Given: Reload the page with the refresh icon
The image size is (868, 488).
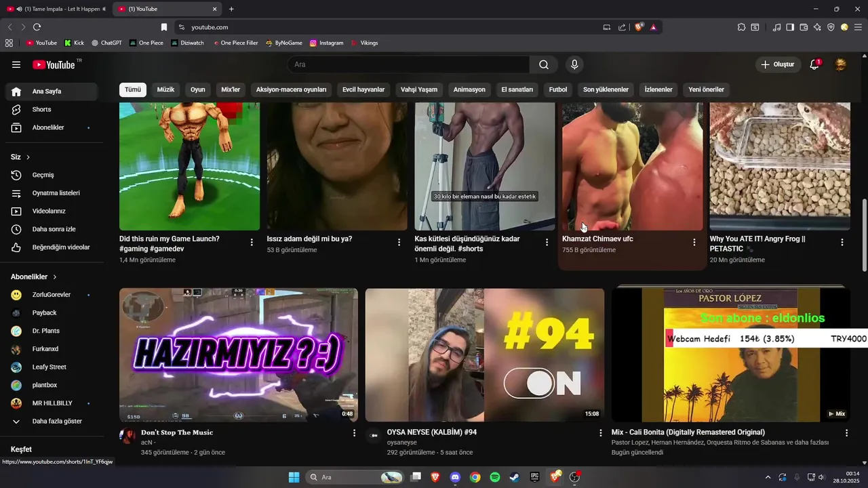Looking at the screenshot, I should pos(37,27).
